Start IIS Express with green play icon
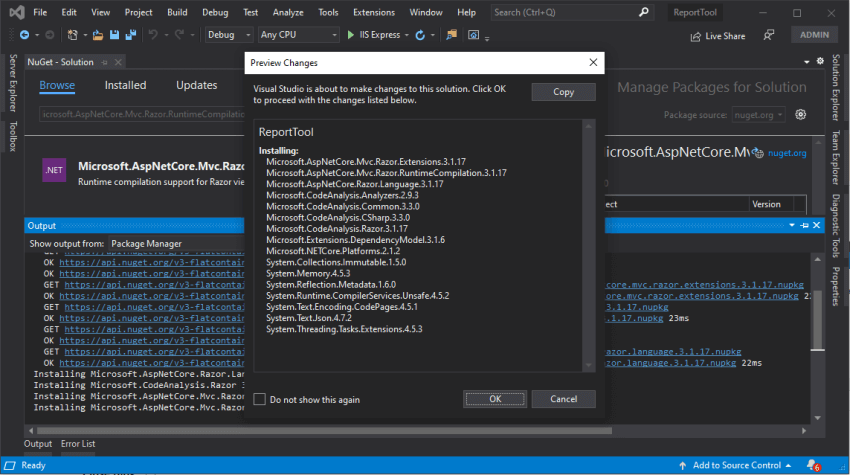 pos(350,35)
